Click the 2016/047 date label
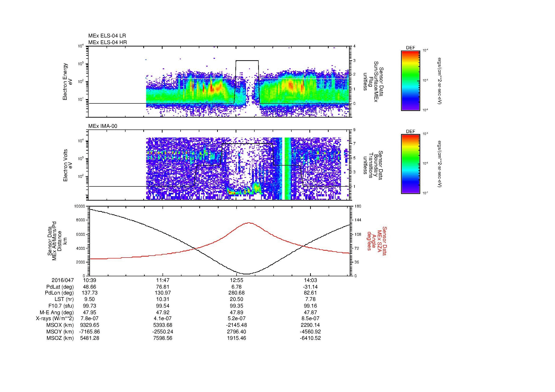 pyautogui.click(x=63, y=280)
